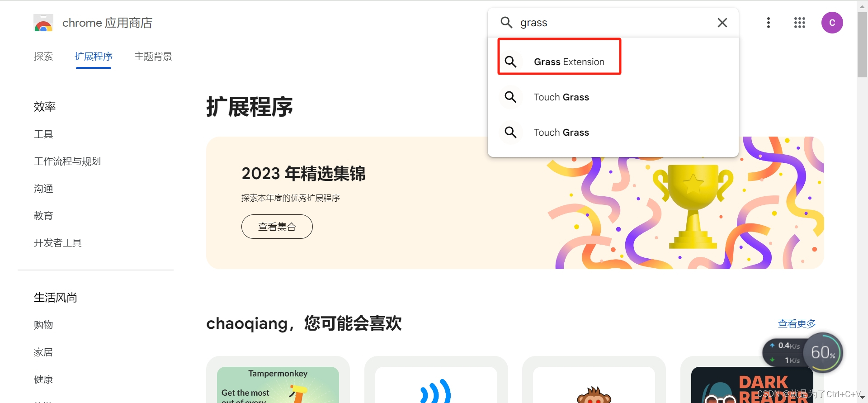Switch to the 探索 tab

point(43,57)
